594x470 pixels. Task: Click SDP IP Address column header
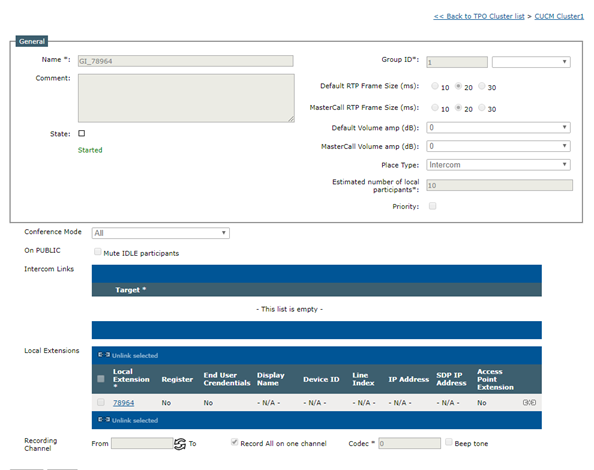(451, 379)
